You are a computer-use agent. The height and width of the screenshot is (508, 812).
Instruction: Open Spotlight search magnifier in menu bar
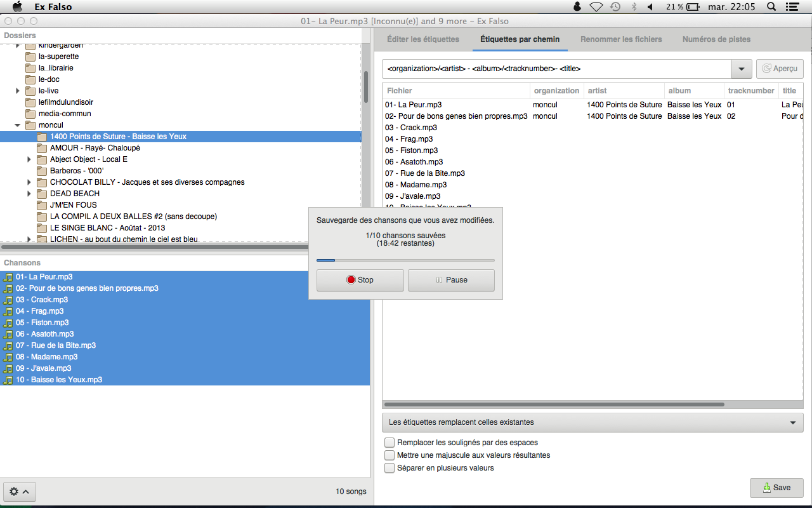771,7
